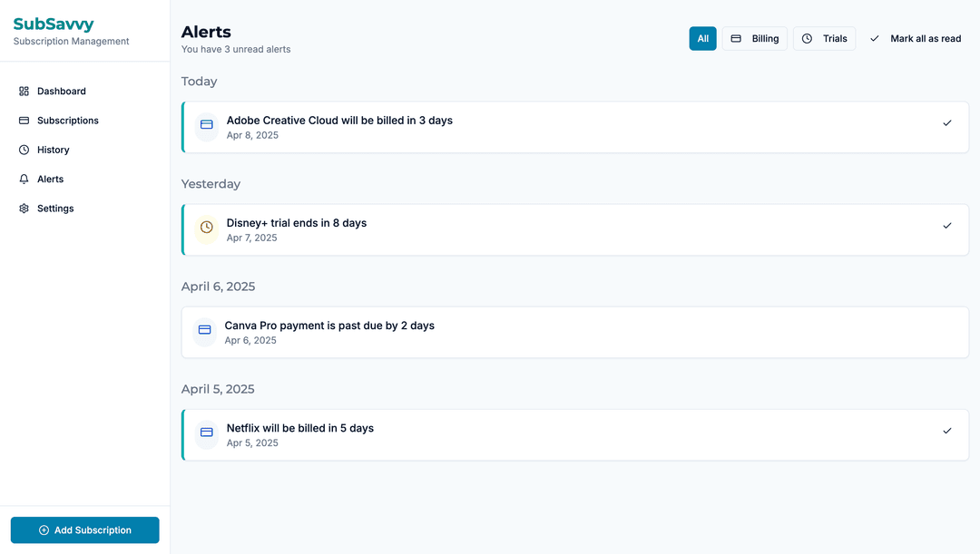Select the Dashboard grid icon in sidebar
Viewport: 980px width, 554px height.
tap(23, 91)
